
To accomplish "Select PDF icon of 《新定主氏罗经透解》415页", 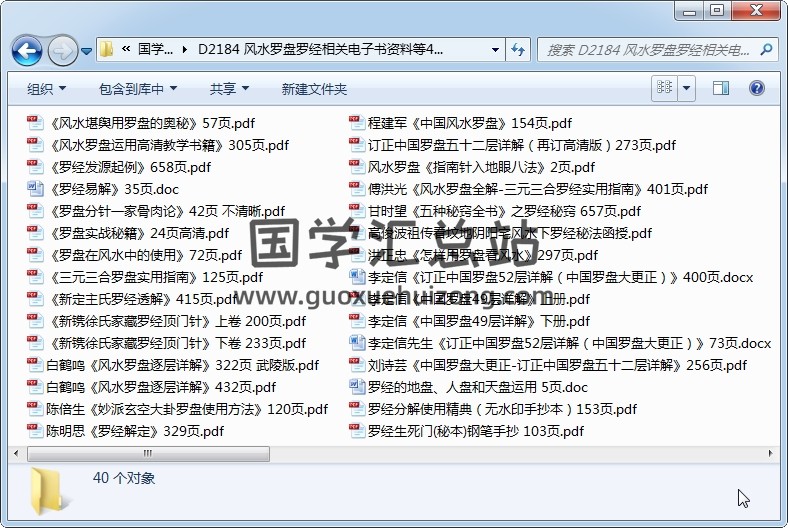I will point(35,299).
